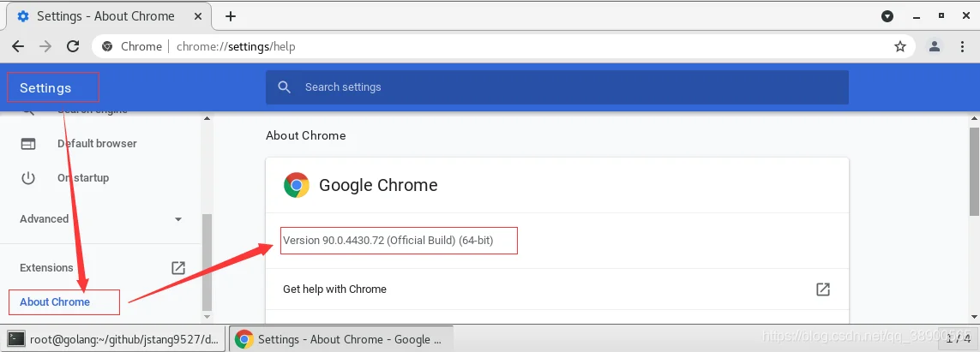Click the tab search dropdown button in titlebar
Image resolution: width=980 pixels, height=352 pixels.
887,16
